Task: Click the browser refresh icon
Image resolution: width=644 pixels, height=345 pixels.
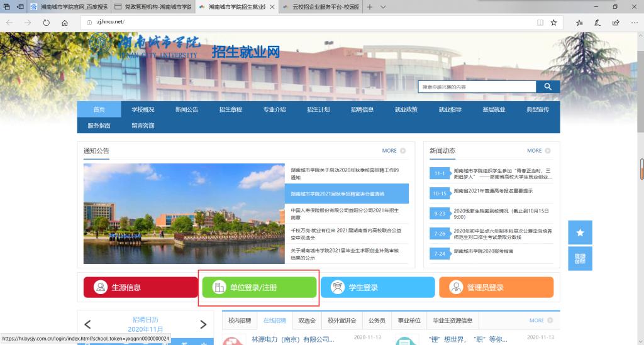Action: pyautogui.click(x=46, y=22)
